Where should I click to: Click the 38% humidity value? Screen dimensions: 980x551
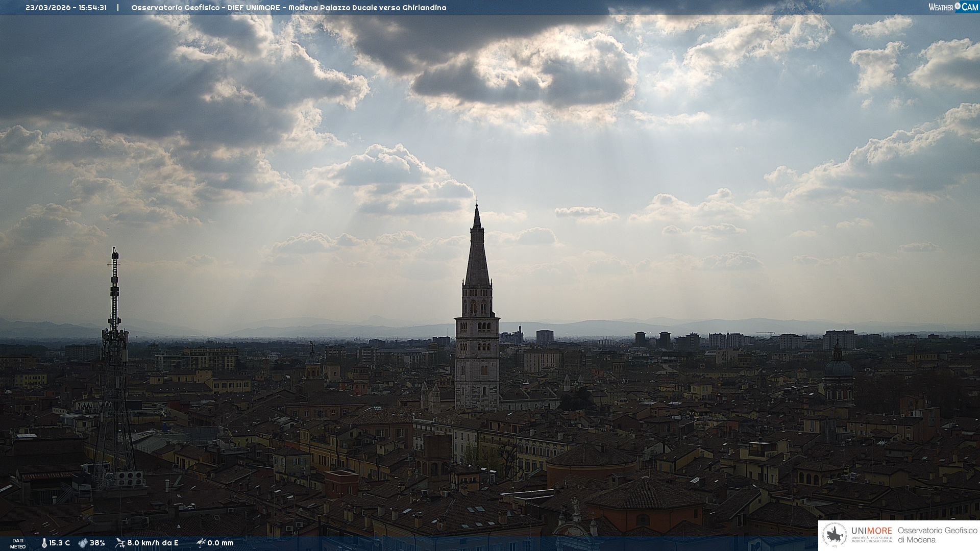pos(97,543)
